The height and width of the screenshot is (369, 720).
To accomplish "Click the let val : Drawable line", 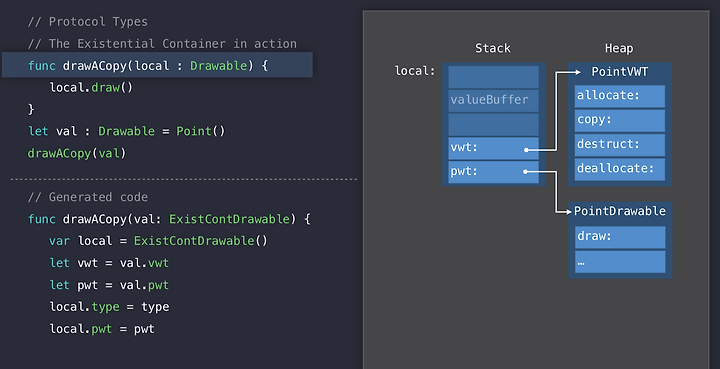I will click(x=127, y=131).
